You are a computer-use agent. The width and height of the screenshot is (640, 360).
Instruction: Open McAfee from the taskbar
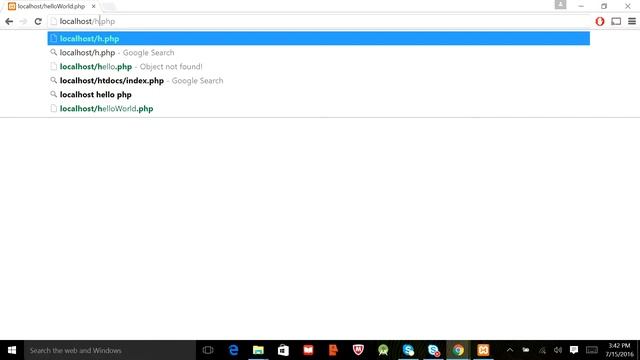point(358,350)
